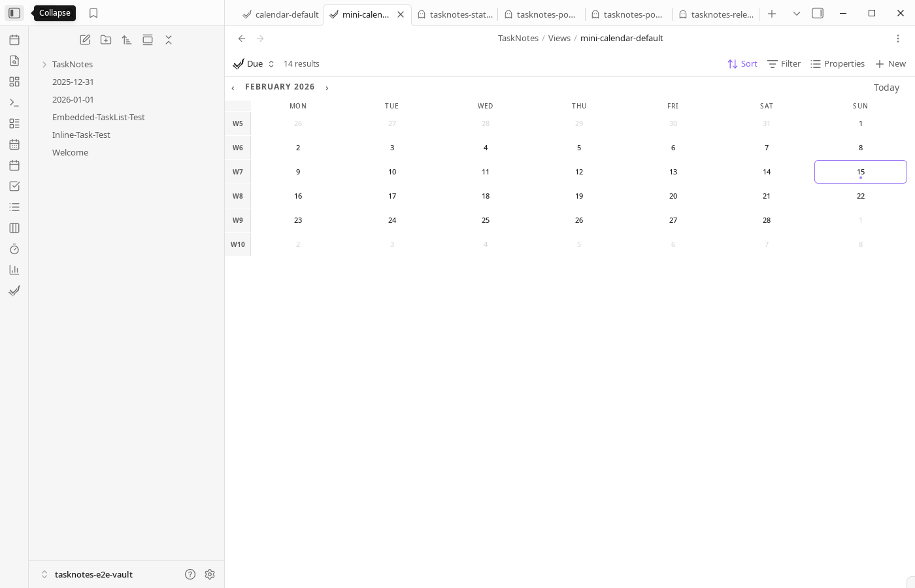The width and height of the screenshot is (915, 588).
Task: Open the TaskNotes checkmark icon in the ribbon
Action: [14, 291]
